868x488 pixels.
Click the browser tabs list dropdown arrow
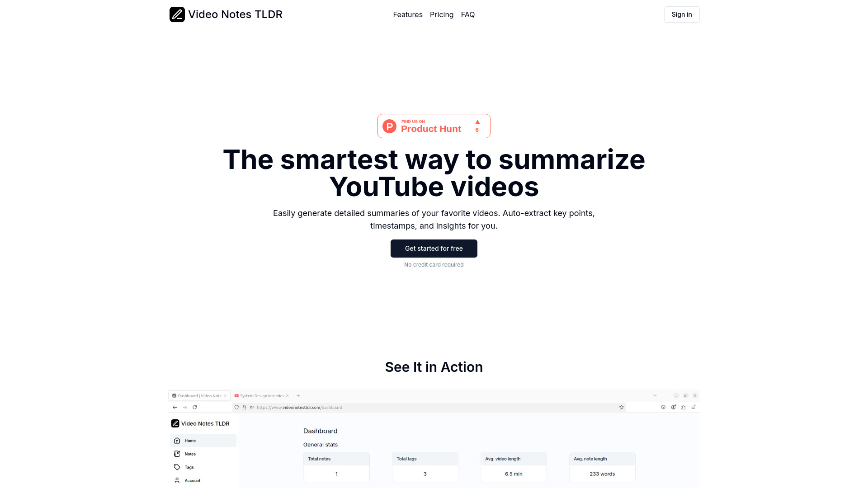pyautogui.click(x=655, y=396)
